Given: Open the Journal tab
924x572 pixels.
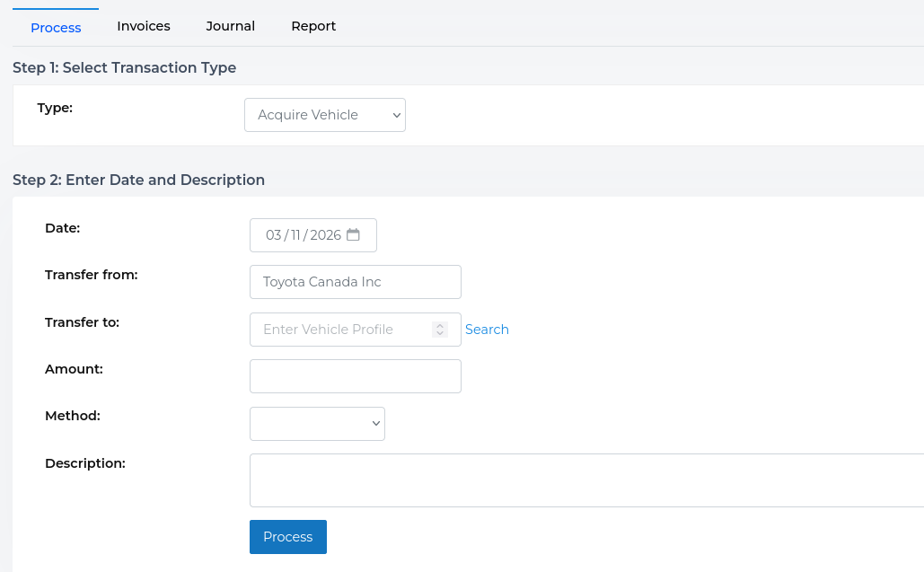Looking at the screenshot, I should pos(230,26).
